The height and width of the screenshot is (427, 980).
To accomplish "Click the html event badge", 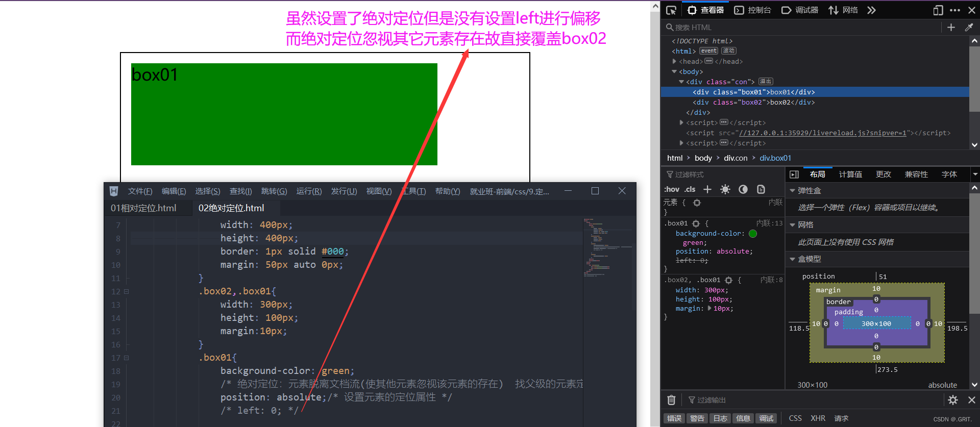I will pyautogui.click(x=708, y=51).
